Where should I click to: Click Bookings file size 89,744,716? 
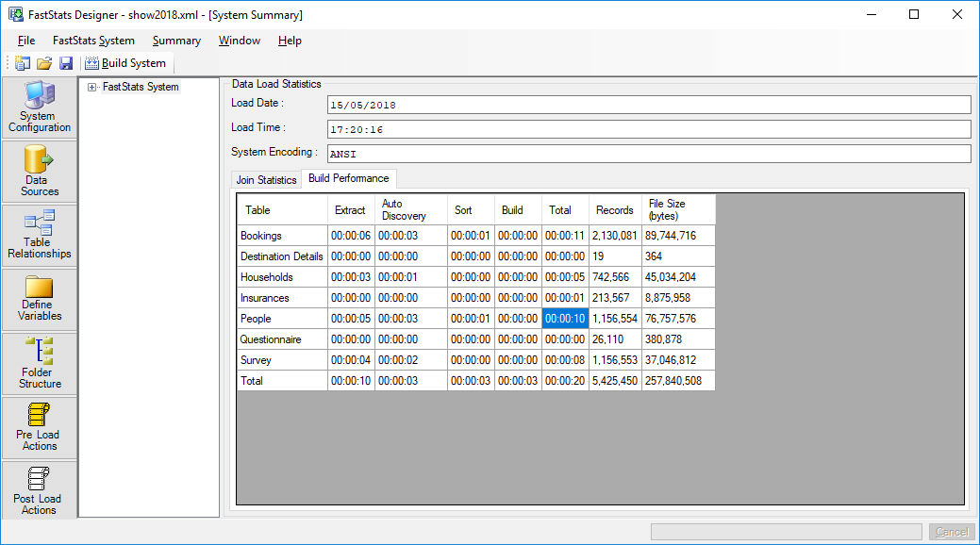[678, 236]
